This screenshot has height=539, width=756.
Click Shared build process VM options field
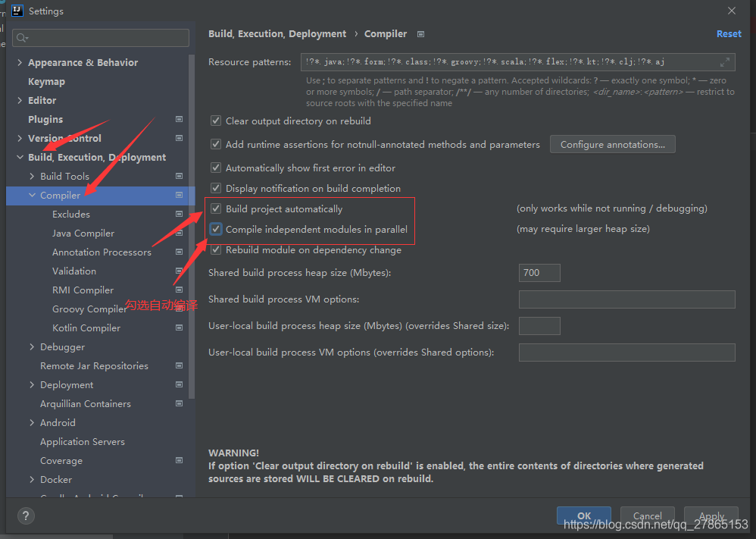(x=626, y=299)
